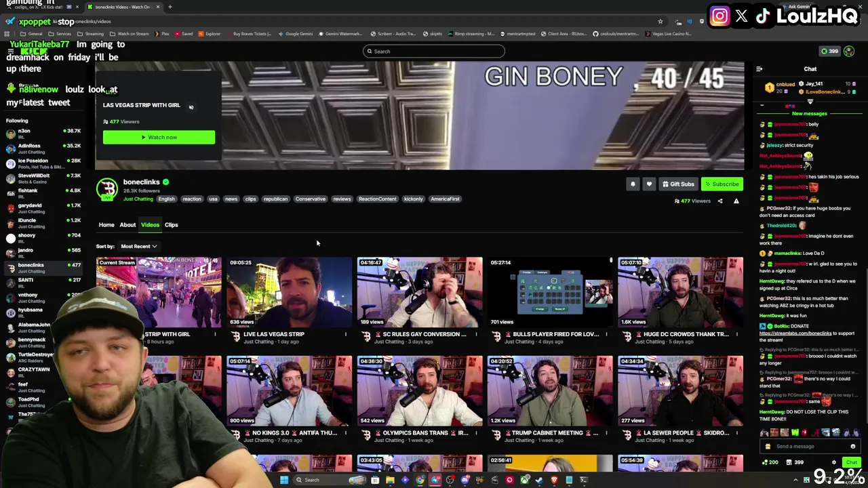Click the republican tag
868x488 pixels.
(275, 199)
